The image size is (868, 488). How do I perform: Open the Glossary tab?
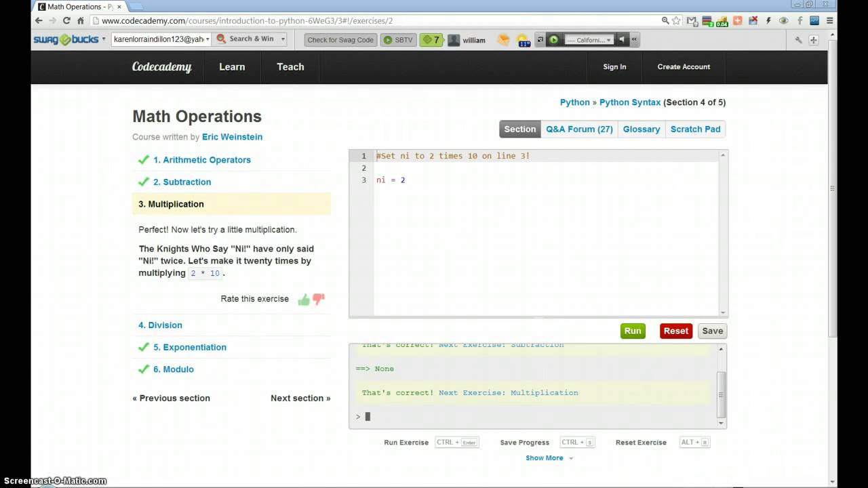[642, 129]
